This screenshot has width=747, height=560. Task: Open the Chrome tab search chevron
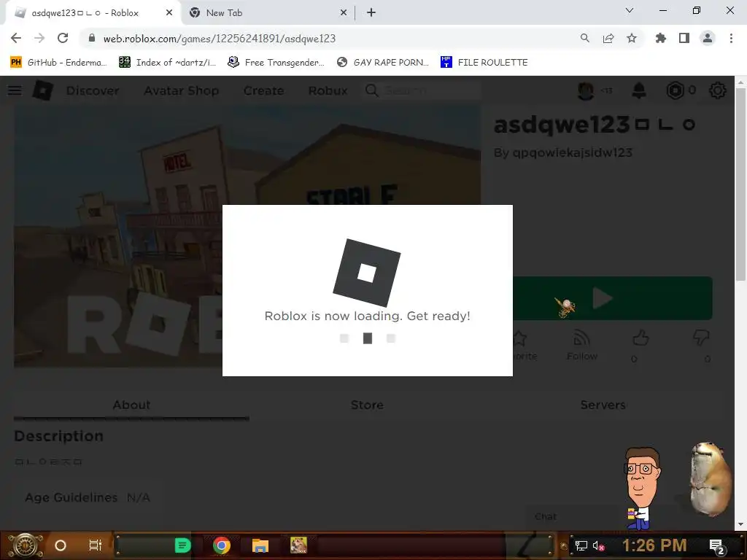coord(630,10)
